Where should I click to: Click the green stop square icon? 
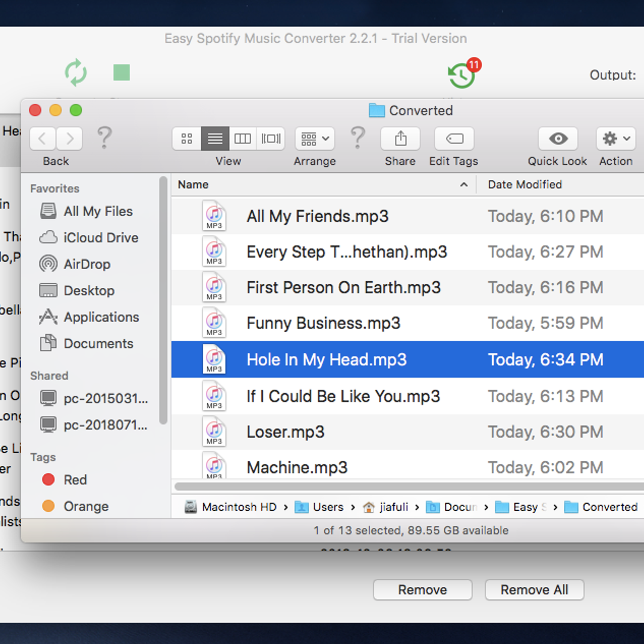[x=122, y=72]
